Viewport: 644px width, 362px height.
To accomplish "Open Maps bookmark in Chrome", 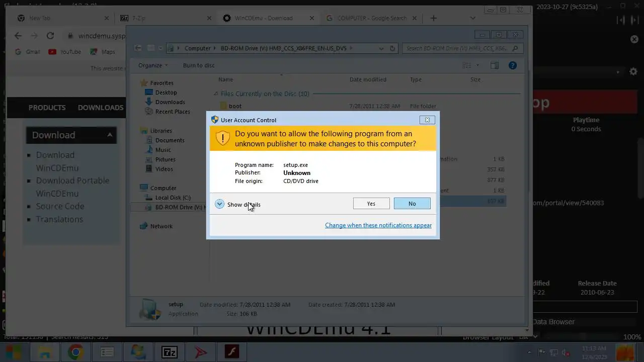I will point(103,52).
